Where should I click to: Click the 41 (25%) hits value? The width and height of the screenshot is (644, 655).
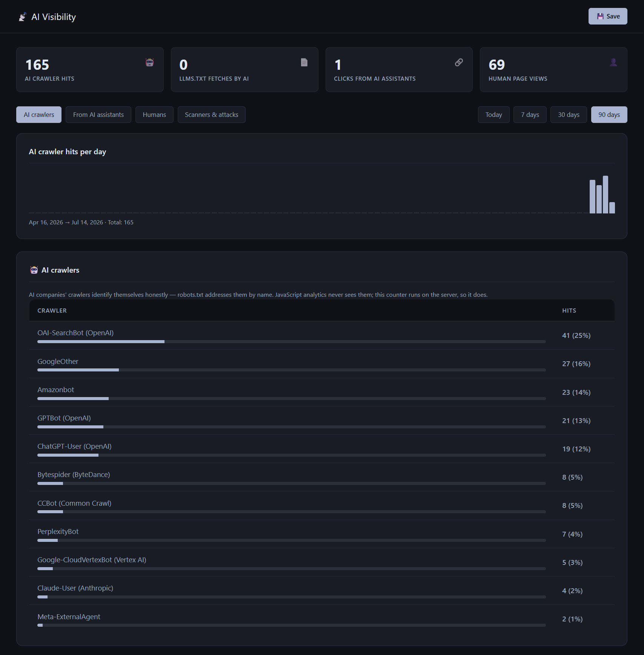576,336
